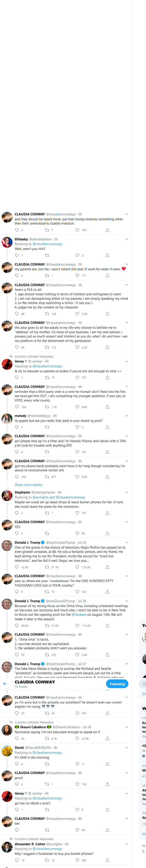Screen dimensions: 146x868
Task: Open lainey's profile picture on TikTok reply
Action: [x=7, y=796]
